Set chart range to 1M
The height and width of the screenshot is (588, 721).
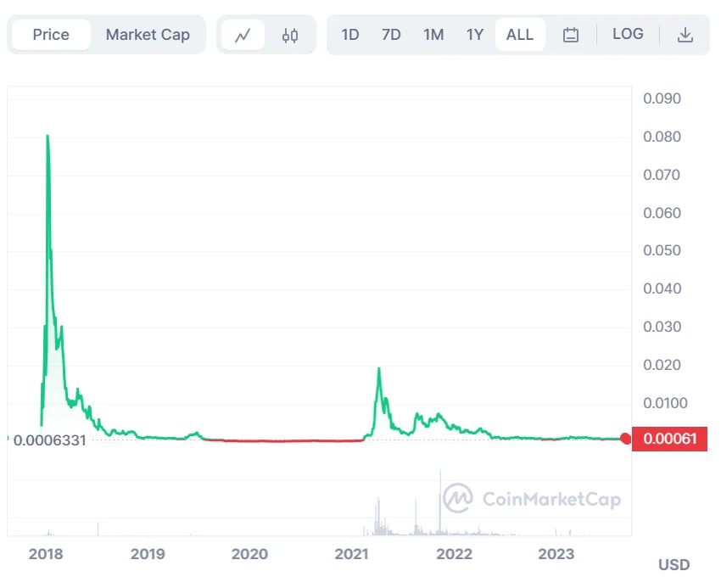pyautogui.click(x=433, y=35)
